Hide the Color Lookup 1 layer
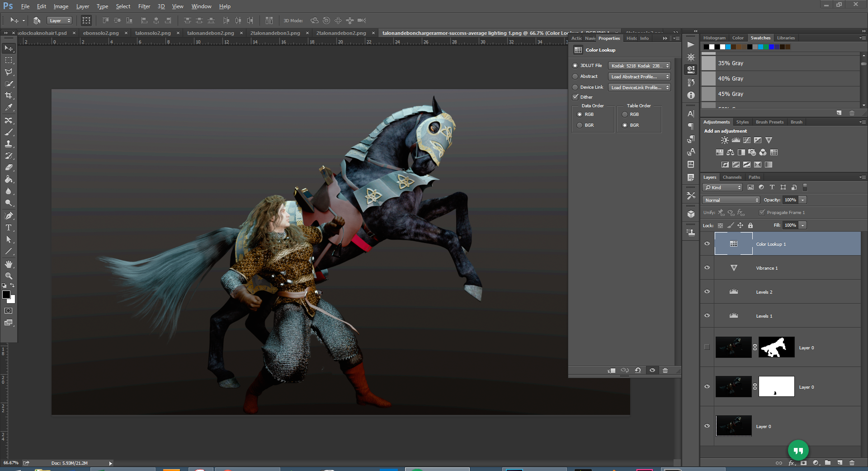Viewport: 868px width, 471px height. coord(707,244)
